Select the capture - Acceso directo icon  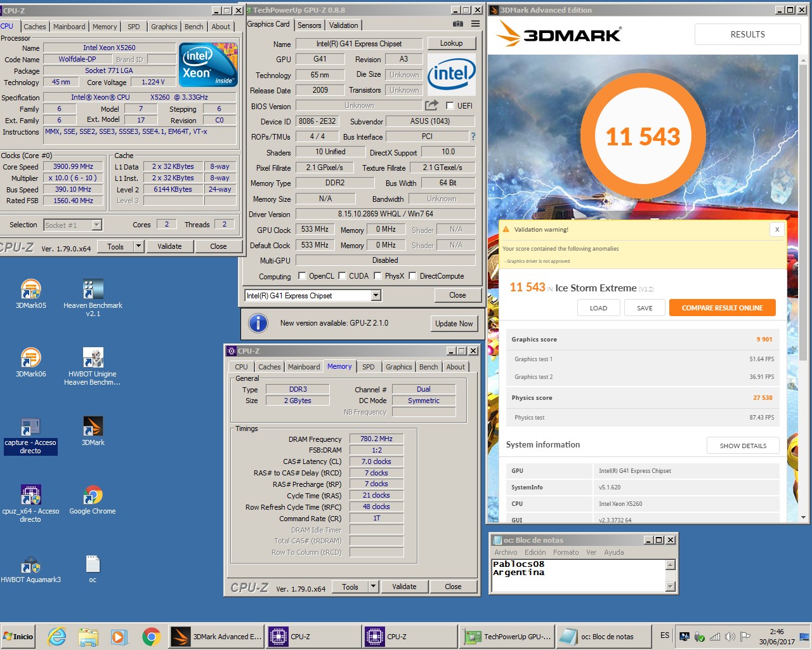[x=30, y=435]
